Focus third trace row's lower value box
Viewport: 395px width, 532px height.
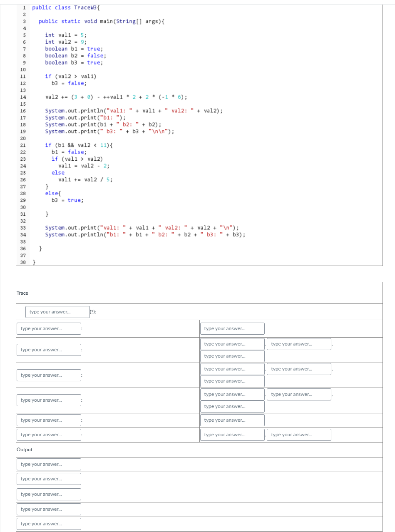[232, 381]
